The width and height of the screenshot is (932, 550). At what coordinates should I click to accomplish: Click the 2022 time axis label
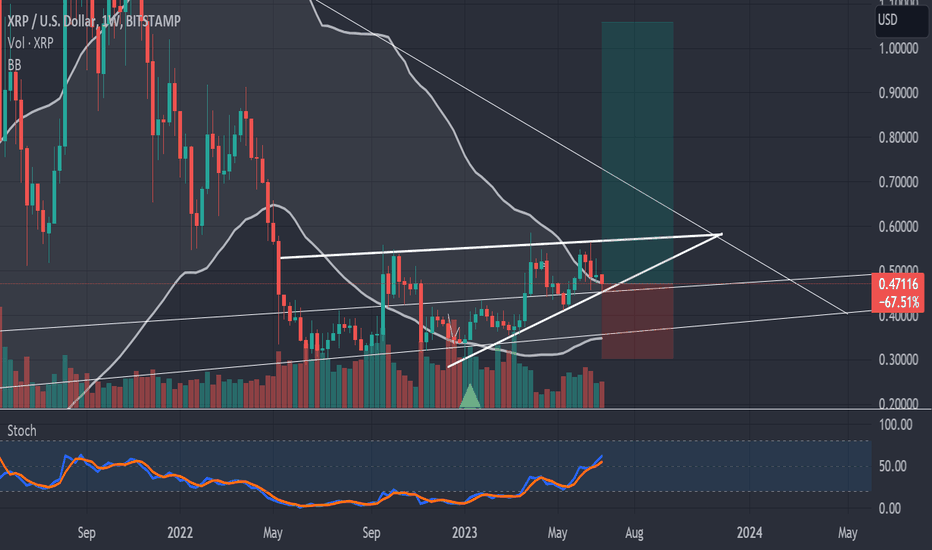[x=180, y=532]
